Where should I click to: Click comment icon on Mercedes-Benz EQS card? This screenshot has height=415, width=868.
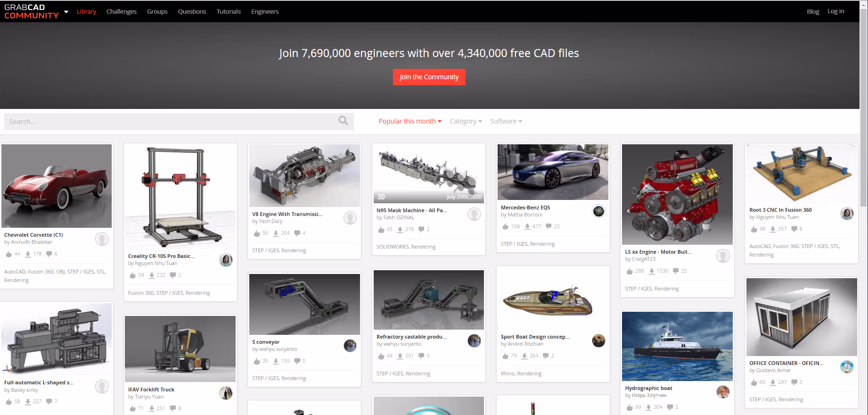coord(549,227)
